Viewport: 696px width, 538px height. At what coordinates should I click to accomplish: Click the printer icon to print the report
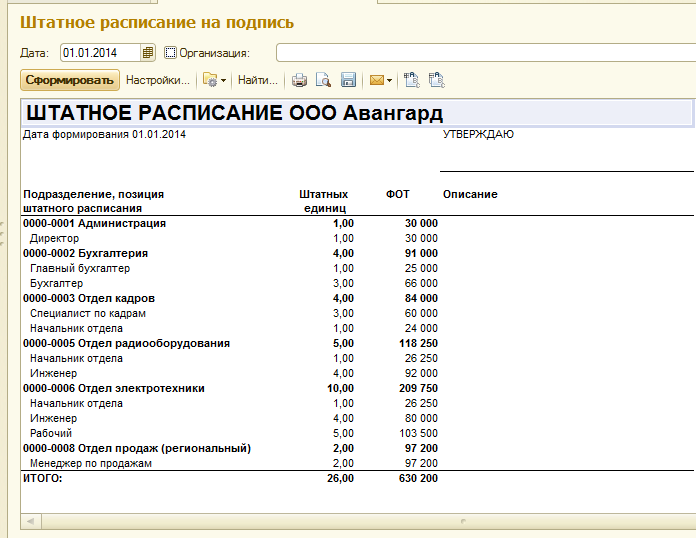coord(299,80)
